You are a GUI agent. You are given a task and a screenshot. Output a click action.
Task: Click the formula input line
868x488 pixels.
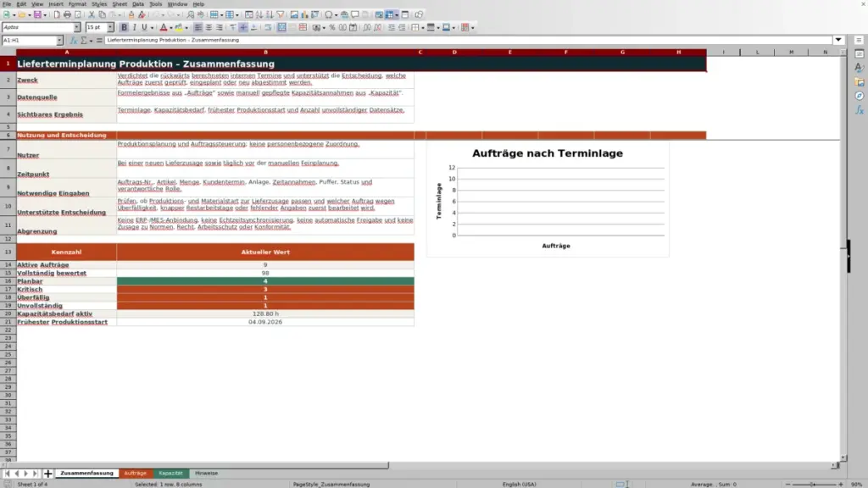click(x=468, y=41)
